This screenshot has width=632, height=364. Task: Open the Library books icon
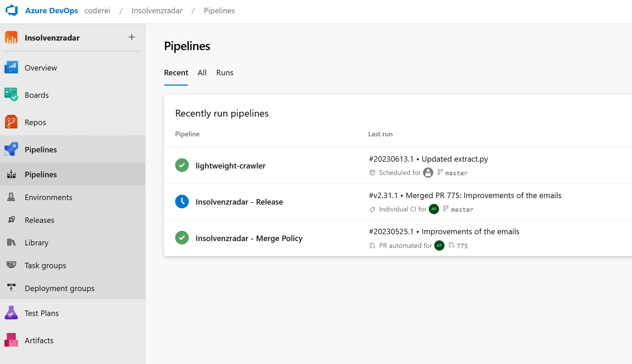[11, 242]
